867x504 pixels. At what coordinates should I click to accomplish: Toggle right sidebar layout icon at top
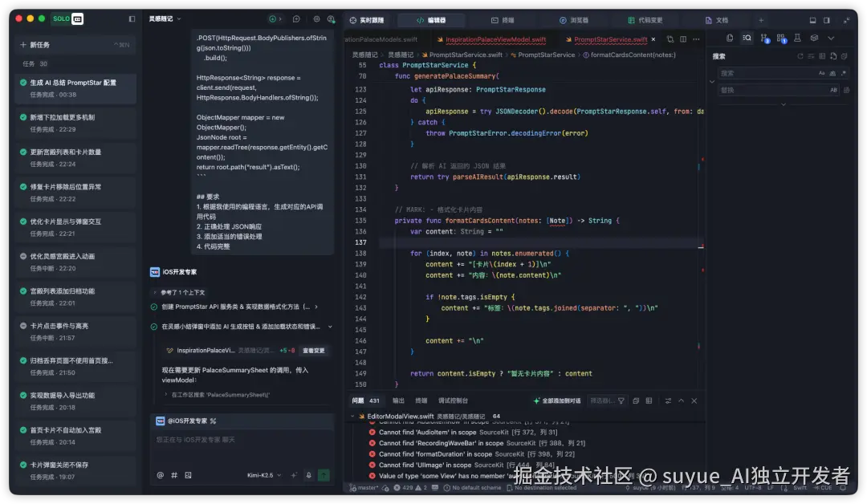[x=827, y=20]
